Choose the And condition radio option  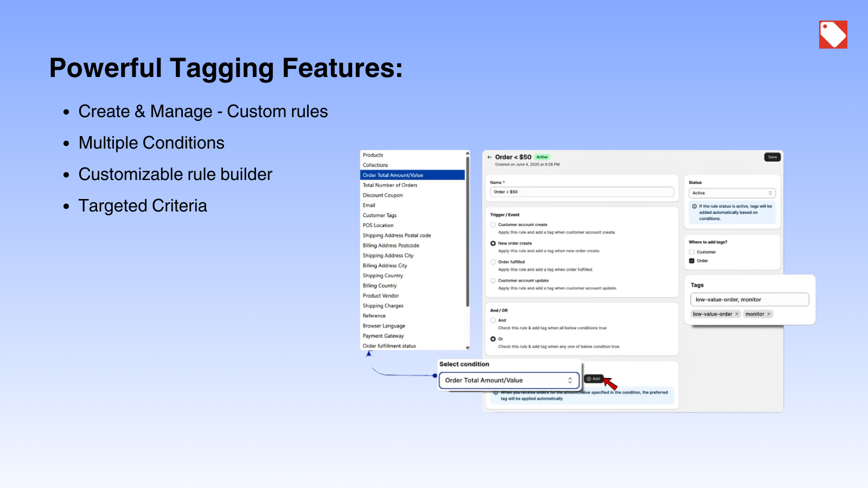pyautogui.click(x=493, y=320)
